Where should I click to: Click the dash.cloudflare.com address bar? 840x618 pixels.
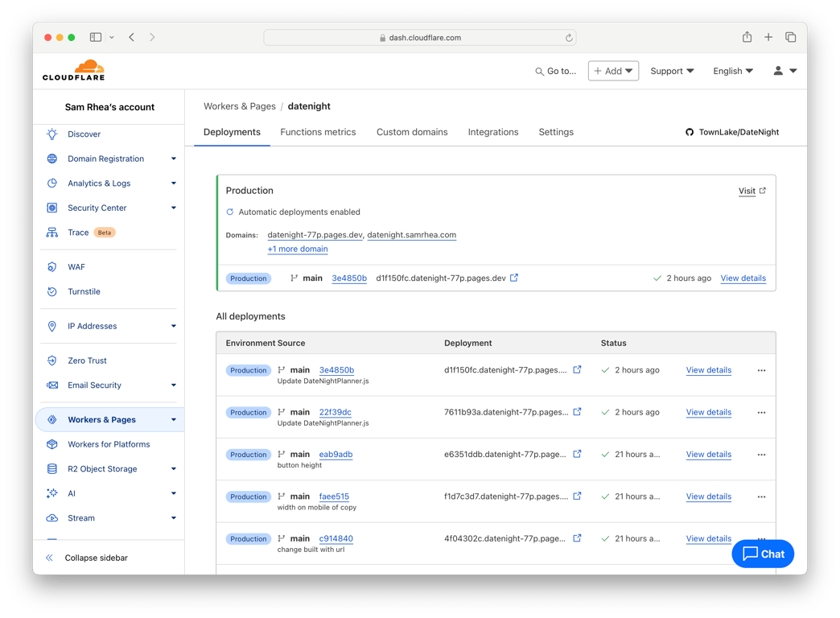(420, 38)
